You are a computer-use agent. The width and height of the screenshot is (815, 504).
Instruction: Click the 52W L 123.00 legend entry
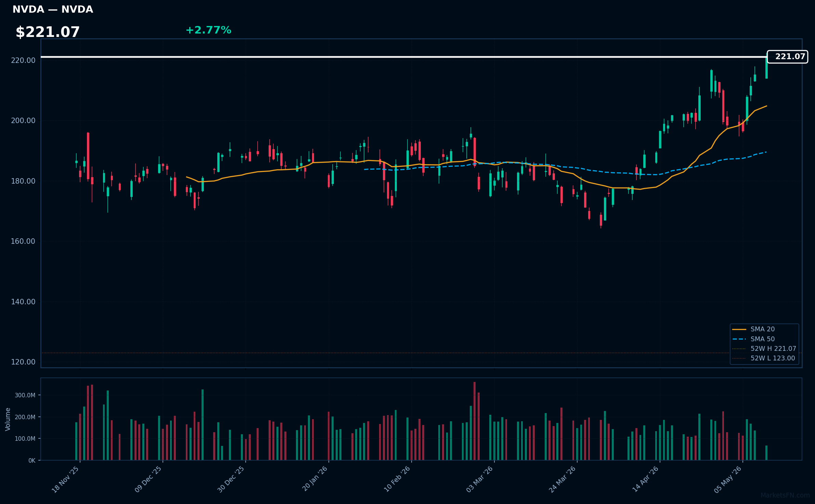pos(764,358)
